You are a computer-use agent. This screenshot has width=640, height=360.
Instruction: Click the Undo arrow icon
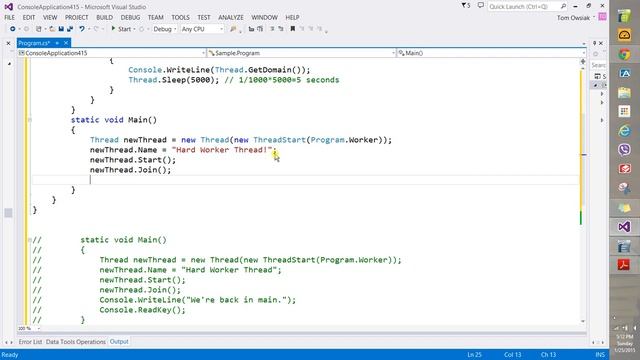coord(82,29)
